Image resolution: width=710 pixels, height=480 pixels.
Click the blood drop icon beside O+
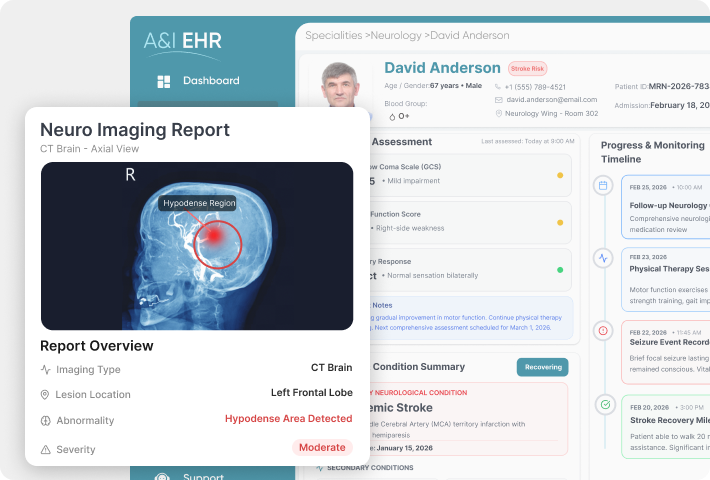(x=392, y=117)
